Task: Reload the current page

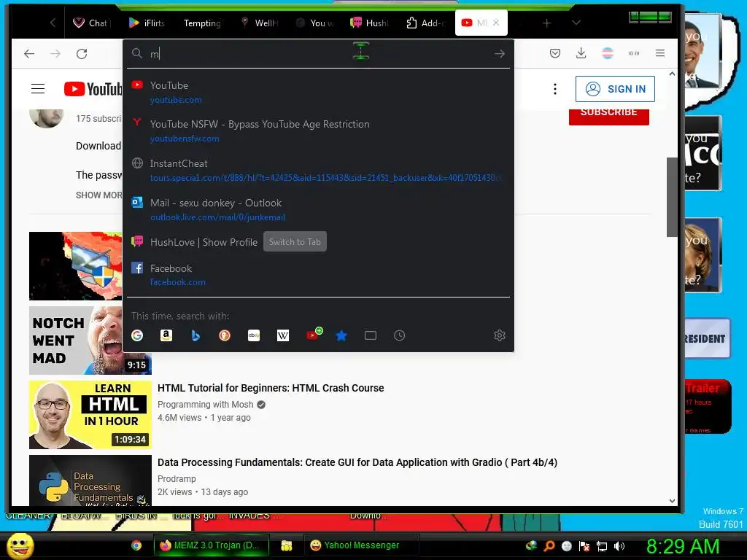Action: [x=82, y=53]
